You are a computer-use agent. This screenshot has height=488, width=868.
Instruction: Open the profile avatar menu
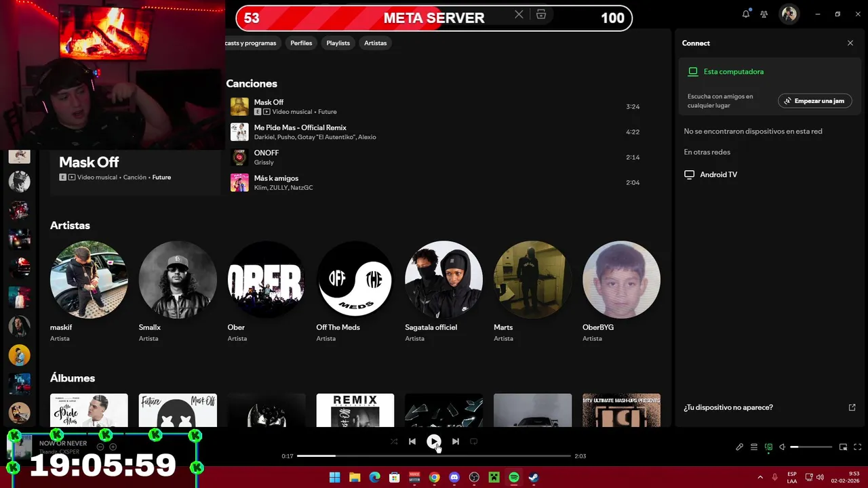point(789,14)
